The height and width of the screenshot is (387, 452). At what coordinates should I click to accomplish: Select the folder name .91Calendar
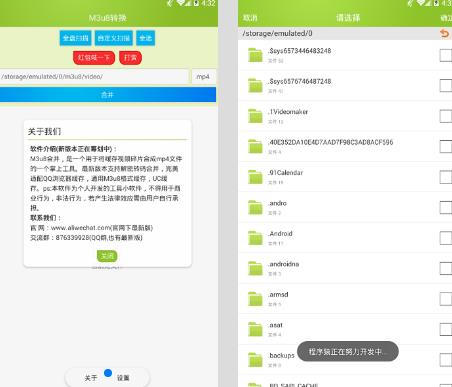[286, 173]
